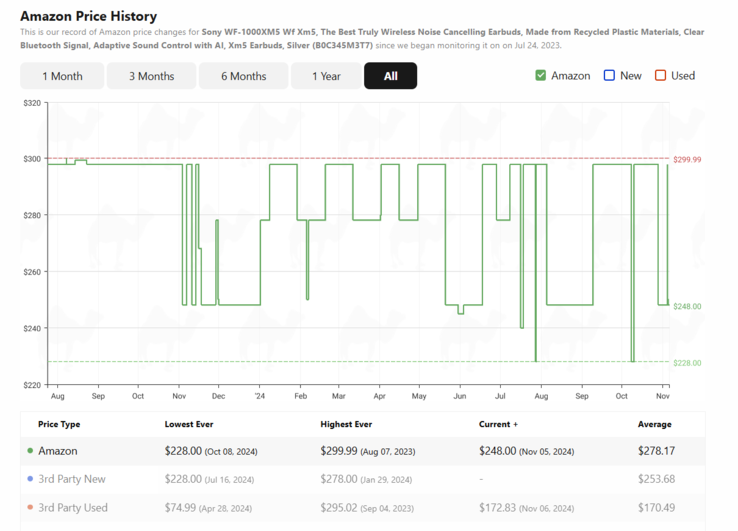
Task: Click the Price Type column header
Action: (59, 424)
